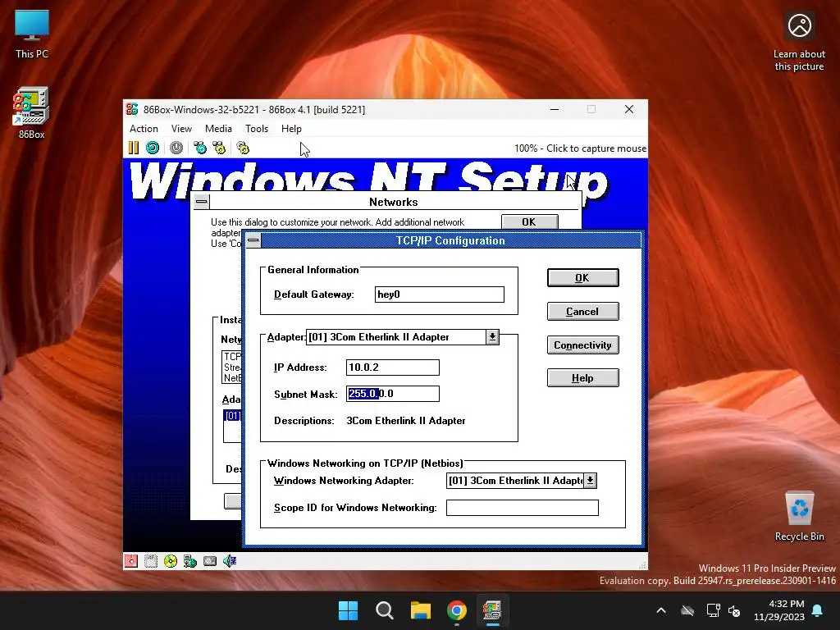Open File Explorer from the taskbar
Viewport: 840px width, 630px height.
click(x=421, y=610)
